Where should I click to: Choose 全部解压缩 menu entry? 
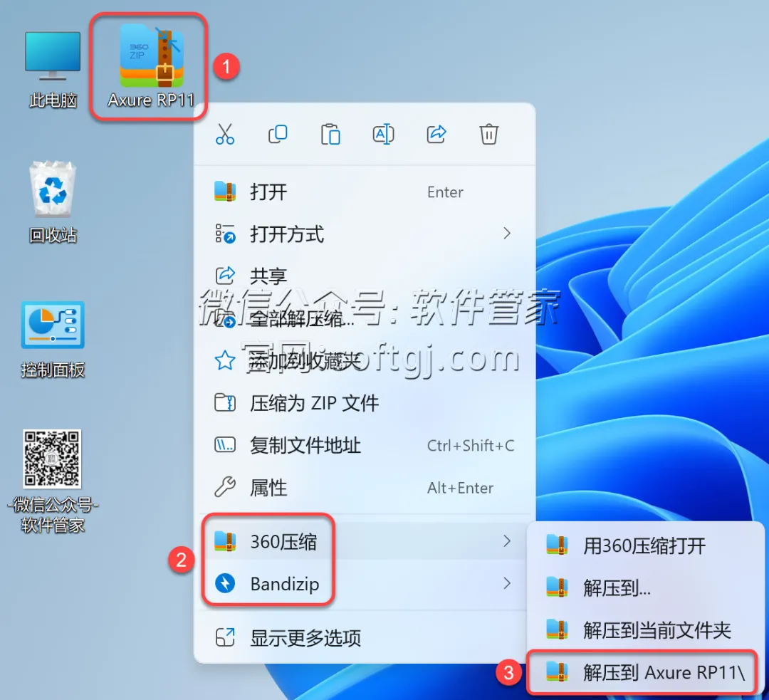(x=364, y=319)
